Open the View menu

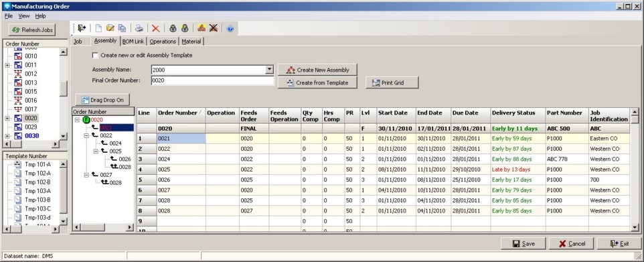point(24,16)
